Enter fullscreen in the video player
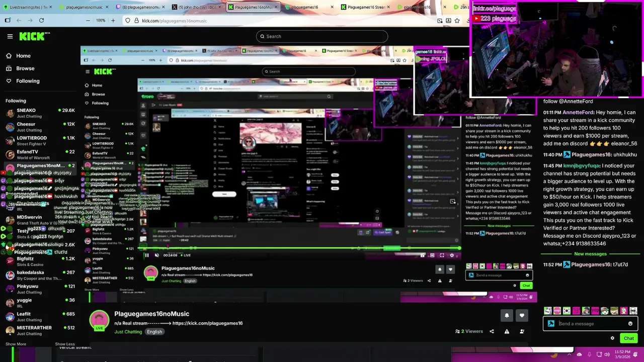The height and width of the screenshot is (362, 644). tap(442, 255)
